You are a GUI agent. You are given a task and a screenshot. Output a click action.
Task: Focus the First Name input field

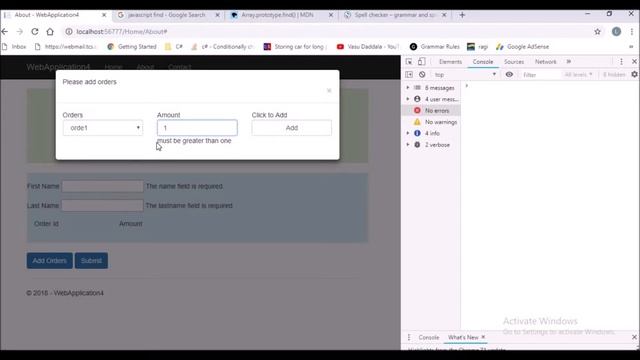[102, 186]
